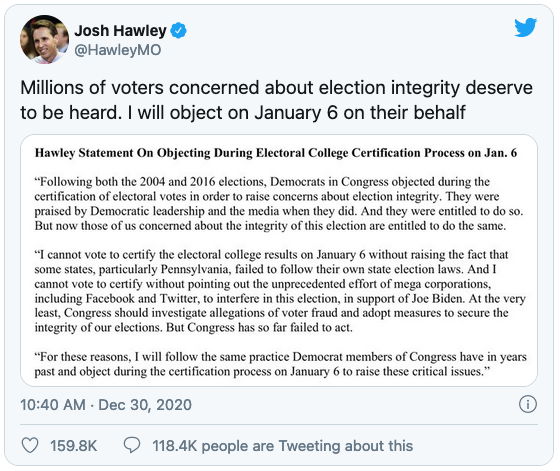Open the tweet info circle icon

click(528, 404)
